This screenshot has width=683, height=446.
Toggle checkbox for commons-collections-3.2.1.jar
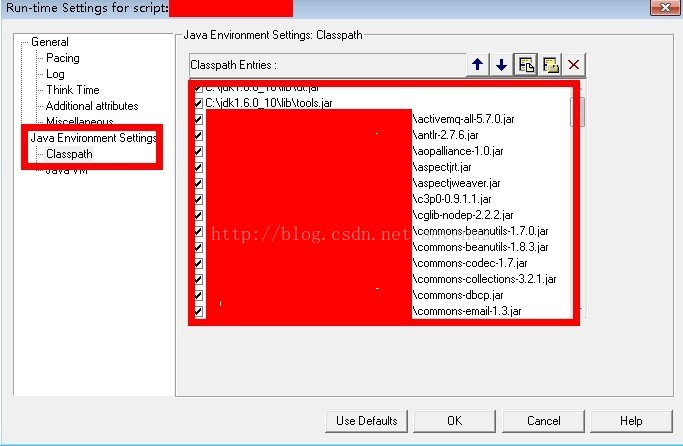199,279
